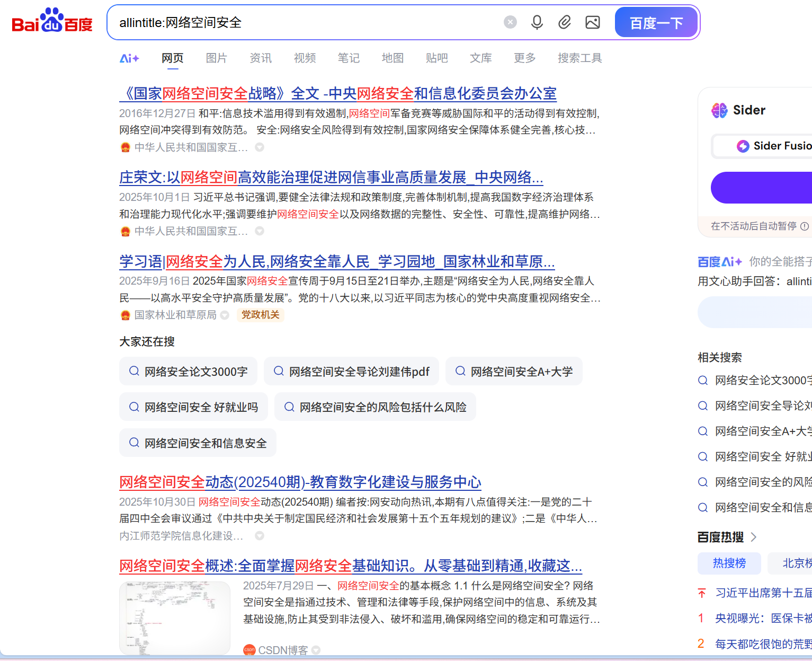812x661 pixels.
Task: Open 网络空间安全概述 CSDN result title
Action: point(351,566)
